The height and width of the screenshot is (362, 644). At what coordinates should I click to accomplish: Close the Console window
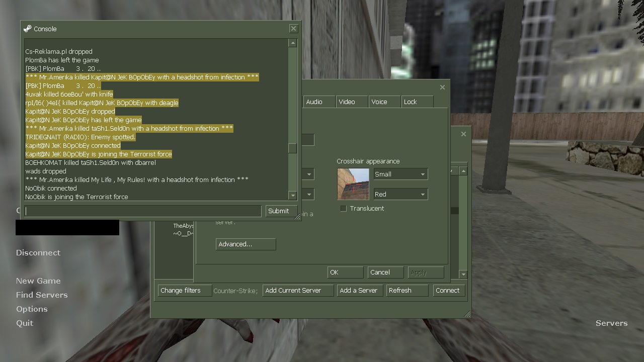tap(293, 29)
